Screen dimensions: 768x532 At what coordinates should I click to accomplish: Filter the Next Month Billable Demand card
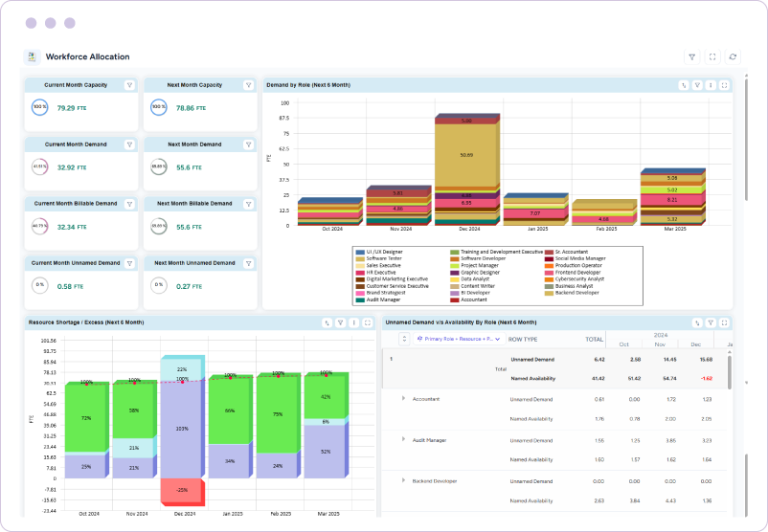pos(248,204)
